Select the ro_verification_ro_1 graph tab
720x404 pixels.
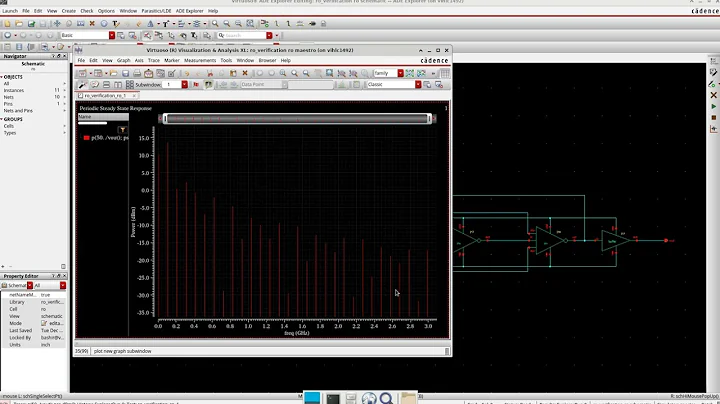click(105, 95)
